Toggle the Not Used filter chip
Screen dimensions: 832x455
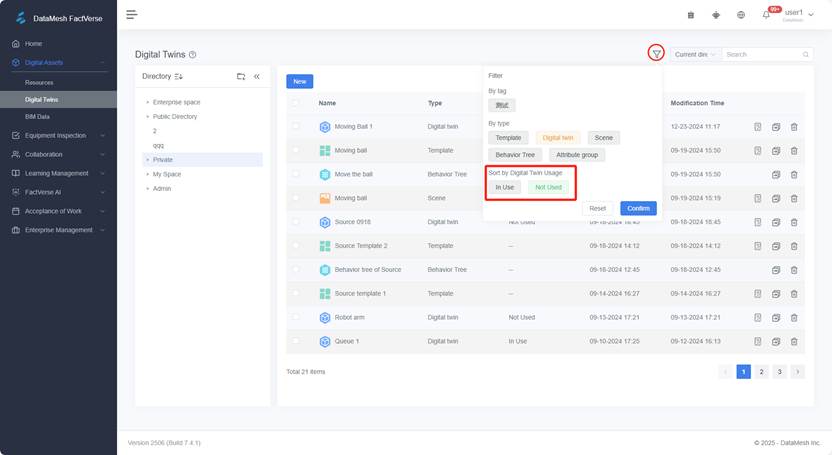click(x=548, y=187)
